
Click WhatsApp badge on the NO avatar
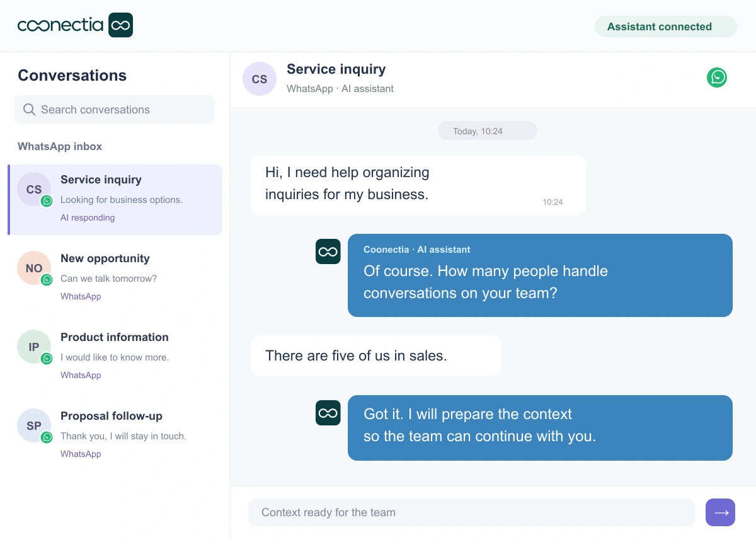point(47,280)
